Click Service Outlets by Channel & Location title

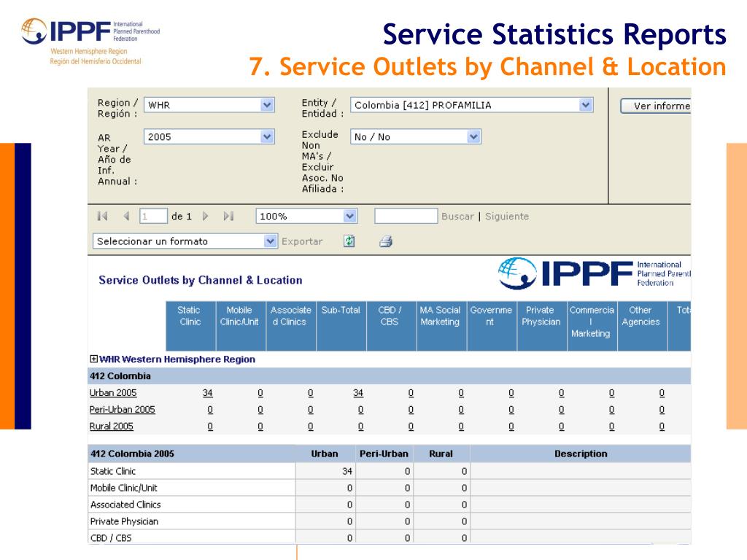click(201, 280)
